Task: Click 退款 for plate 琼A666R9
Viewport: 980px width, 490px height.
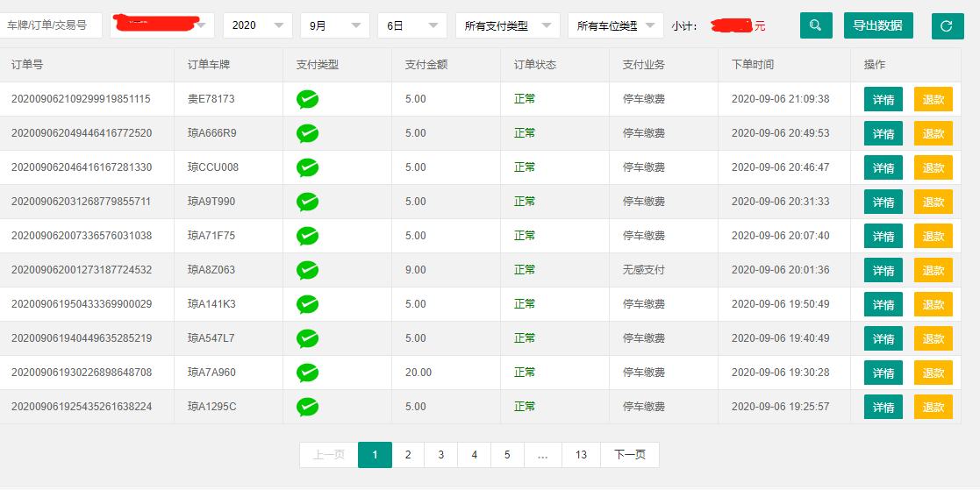Action: point(934,133)
